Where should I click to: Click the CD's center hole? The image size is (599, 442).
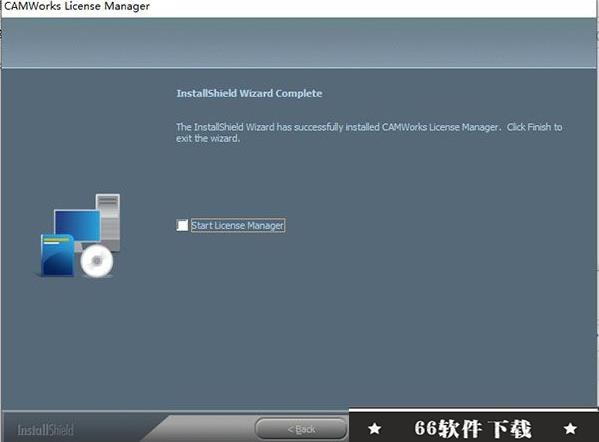(x=97, y=261)
